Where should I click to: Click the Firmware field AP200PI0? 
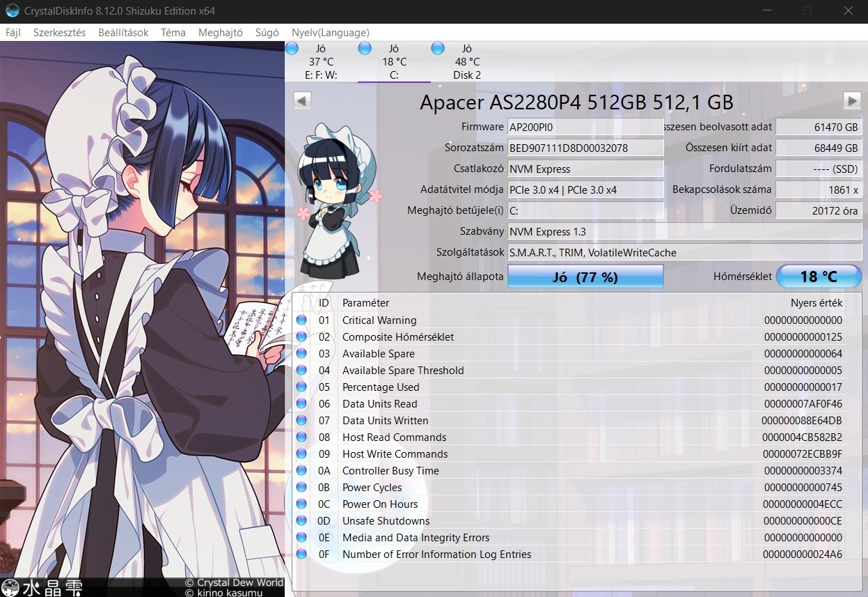585,127
